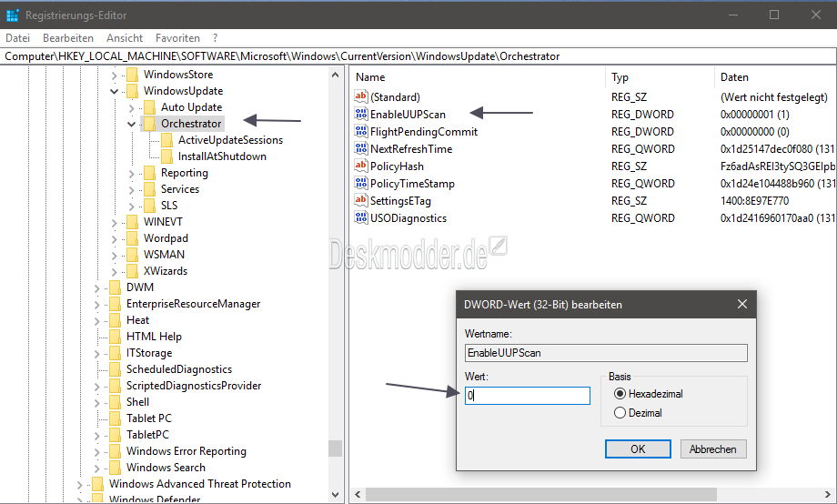837x504 pixels.
Task: Expand the Services tree node
Action: point(131,189)
